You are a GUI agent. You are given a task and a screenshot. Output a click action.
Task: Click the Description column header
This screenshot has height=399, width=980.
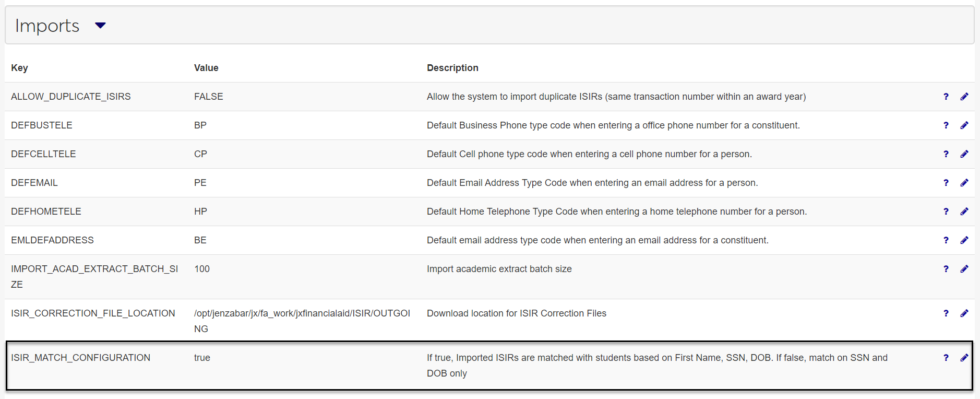(452, 68)
